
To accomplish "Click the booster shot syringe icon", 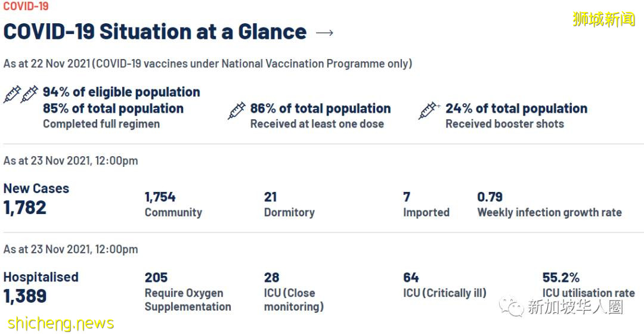I will tap(429, 110).
